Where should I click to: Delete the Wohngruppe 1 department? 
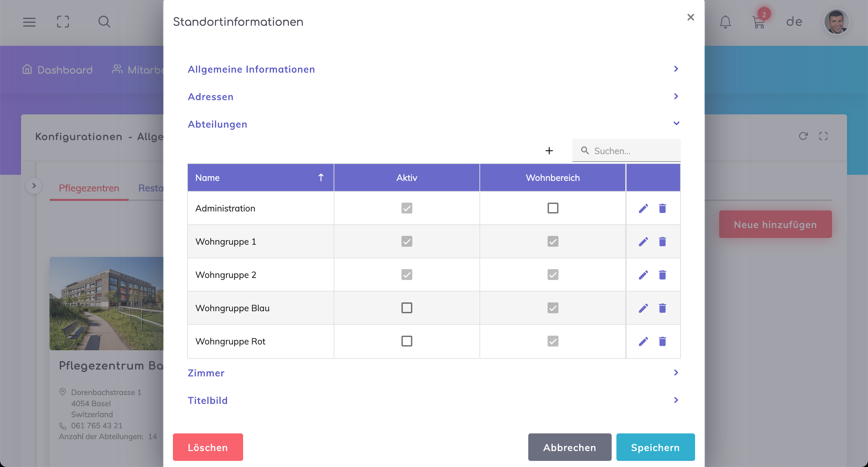pyautogui.click(x=662, y=242)
